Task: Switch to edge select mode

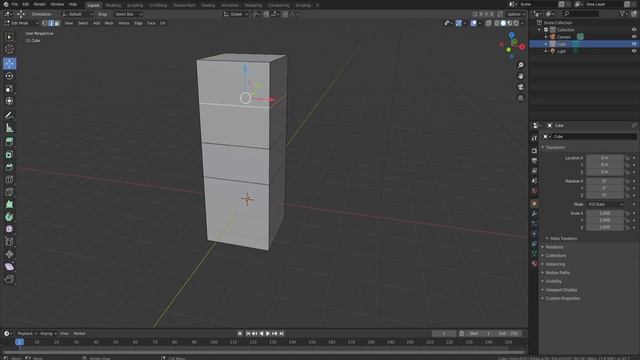Action: point(51,23)
